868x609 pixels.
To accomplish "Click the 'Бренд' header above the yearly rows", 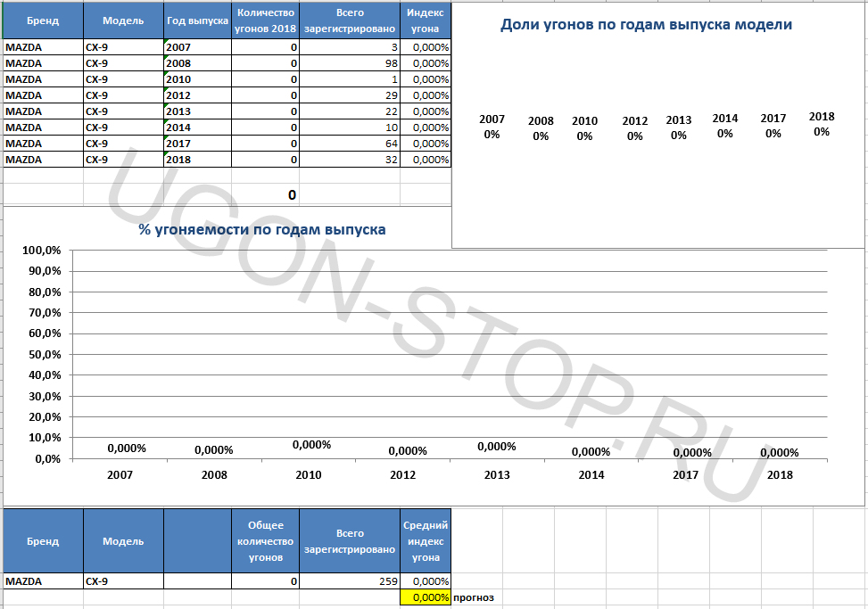I will coord(43,21).
